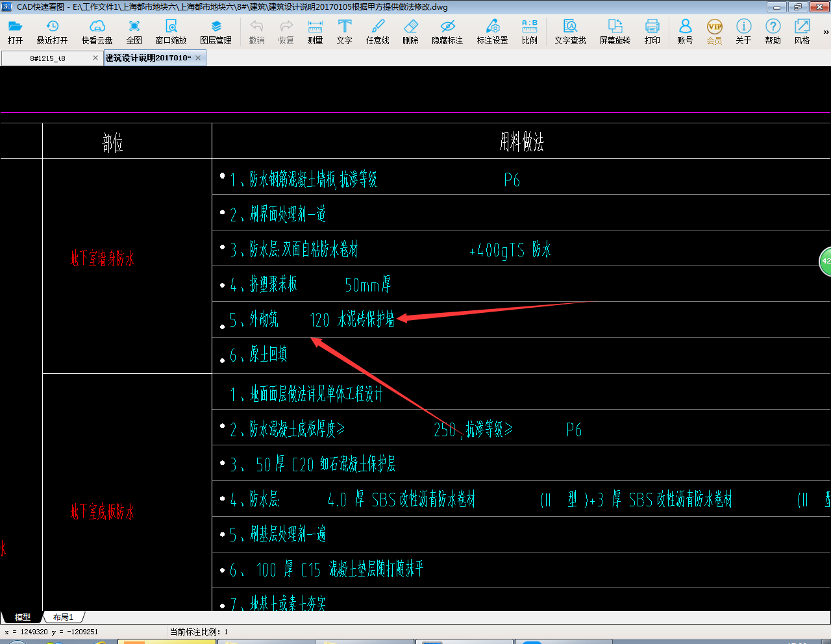Click the 120 水泥砖保护墙 text

point(352,319)
